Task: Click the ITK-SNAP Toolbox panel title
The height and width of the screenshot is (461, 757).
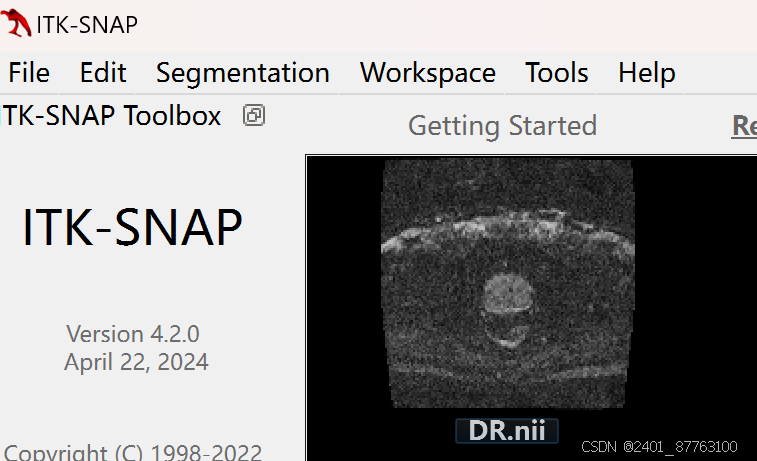Action: click(x=111, y=115)
